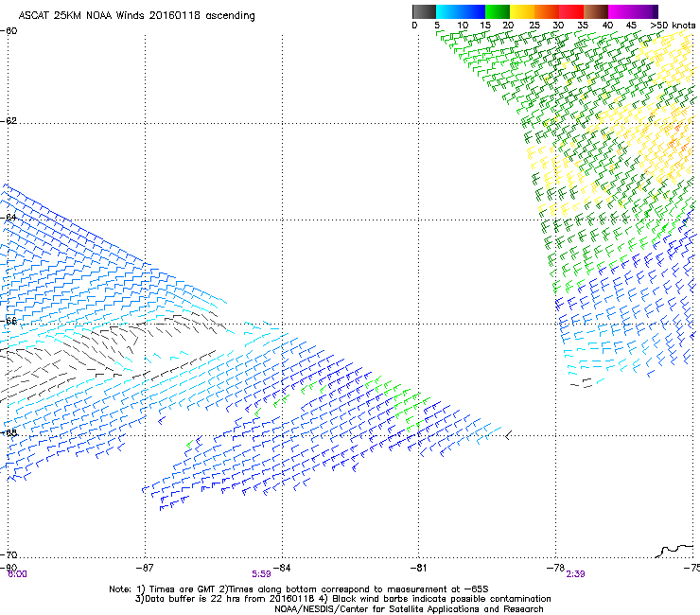
Task: Click the title text 'ASCAT 25KM NOAA Winds 20160118 ascending'
Action: click(136, 16)
